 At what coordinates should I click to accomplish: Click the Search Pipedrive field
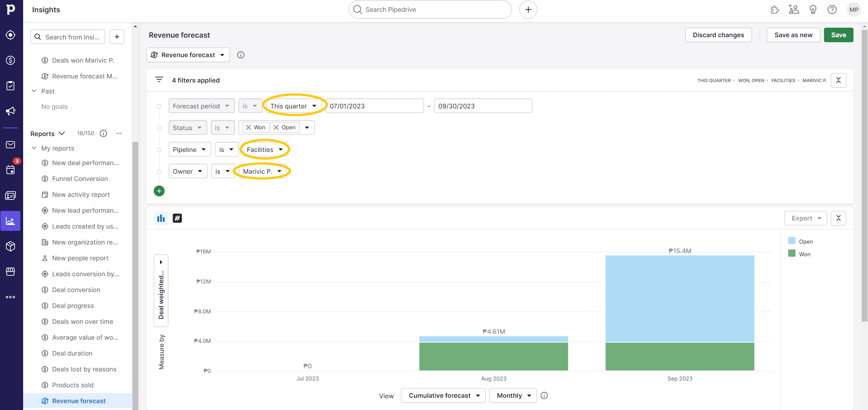(x=430, y=10)
